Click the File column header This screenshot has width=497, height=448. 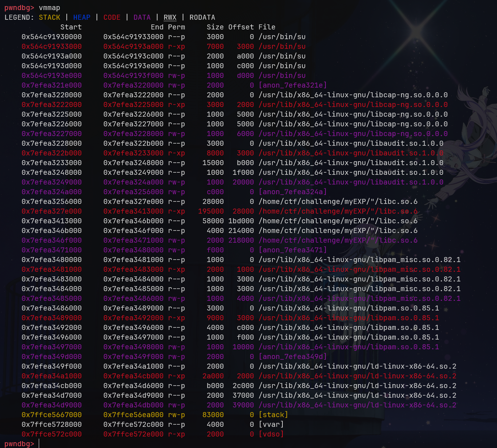pos(267,27)
